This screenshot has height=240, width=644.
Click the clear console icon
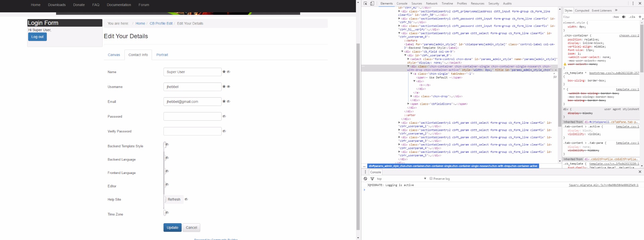coord(365,179)
